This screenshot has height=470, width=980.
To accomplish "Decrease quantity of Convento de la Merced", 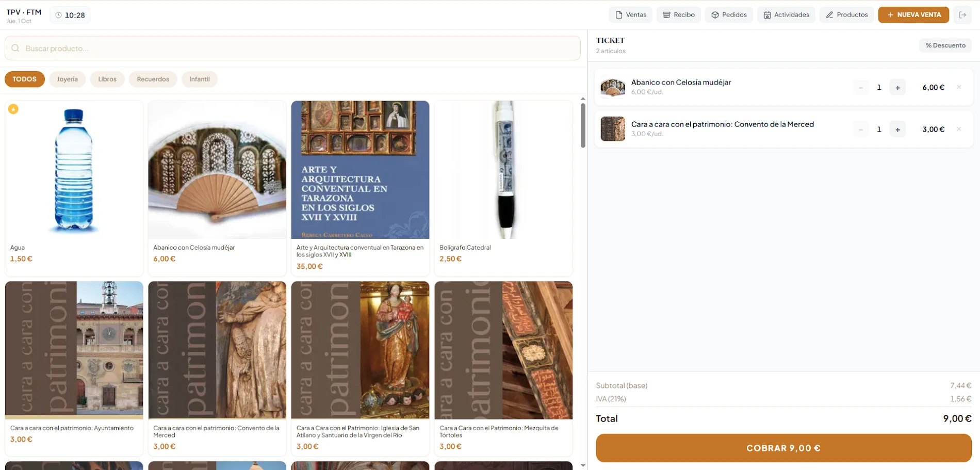I will click(x=860, y=129).
